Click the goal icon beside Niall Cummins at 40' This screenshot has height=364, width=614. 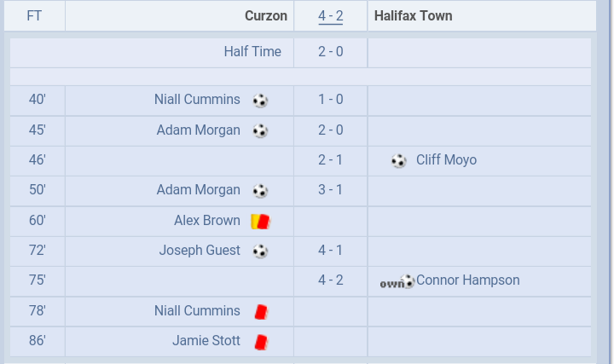260,101
